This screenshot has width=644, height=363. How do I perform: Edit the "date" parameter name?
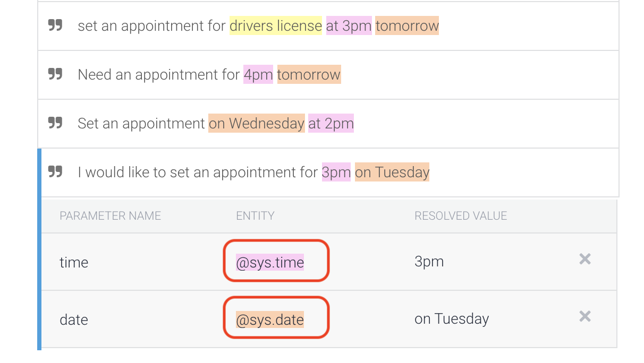74,319
